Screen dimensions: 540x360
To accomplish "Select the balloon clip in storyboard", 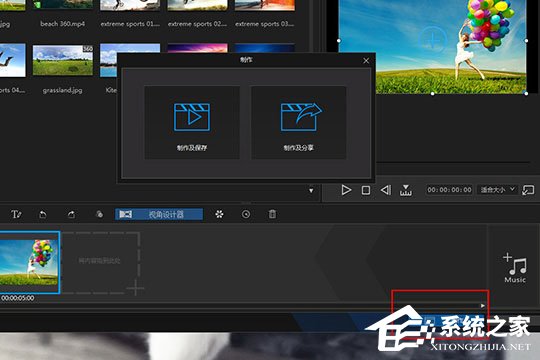I will tap(30, 263).
